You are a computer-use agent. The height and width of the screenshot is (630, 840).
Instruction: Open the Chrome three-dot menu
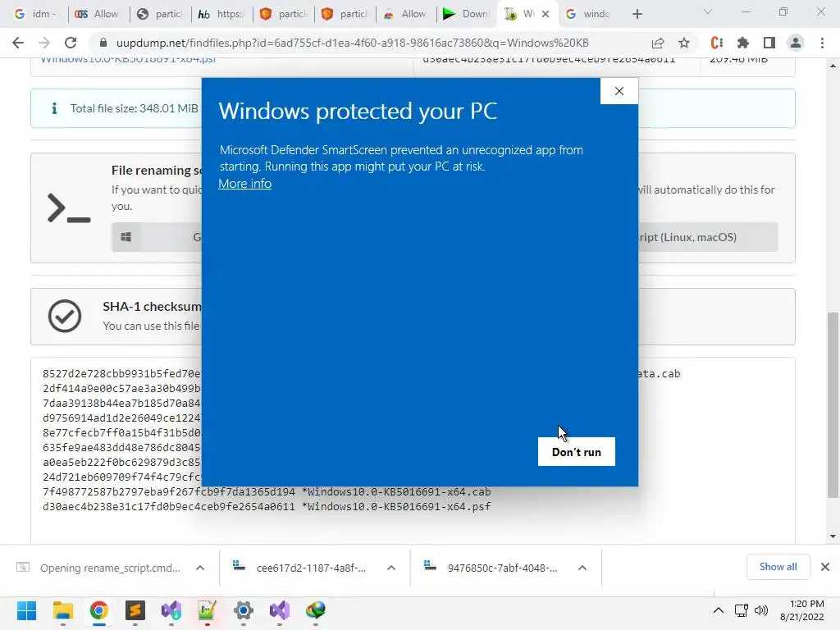(822, 43)
